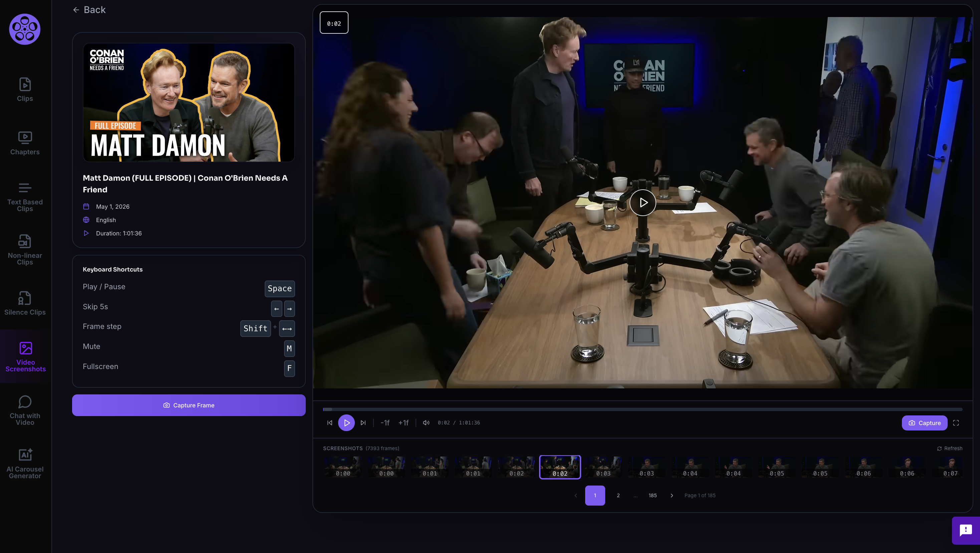Click the purple Capture button in player bar

(924, 422)
